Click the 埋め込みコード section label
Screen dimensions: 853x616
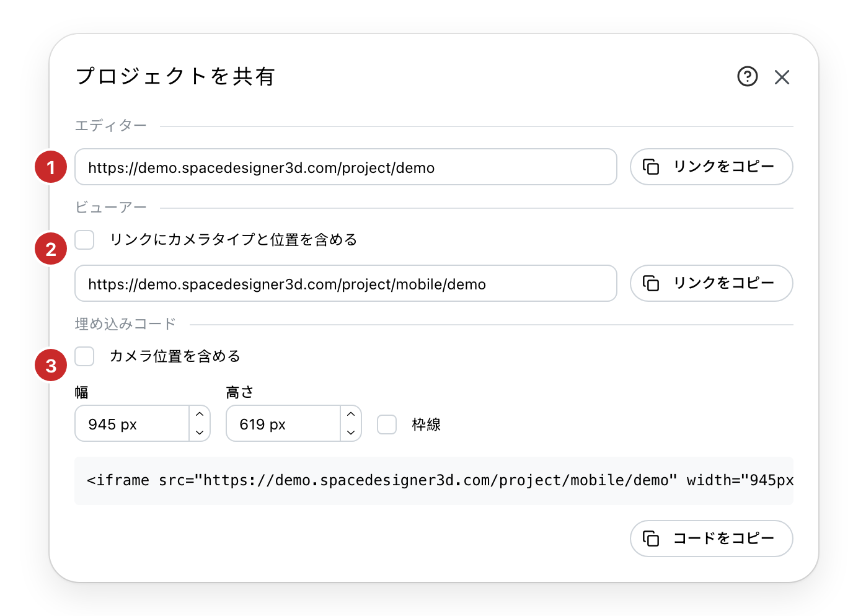point(126,324)
